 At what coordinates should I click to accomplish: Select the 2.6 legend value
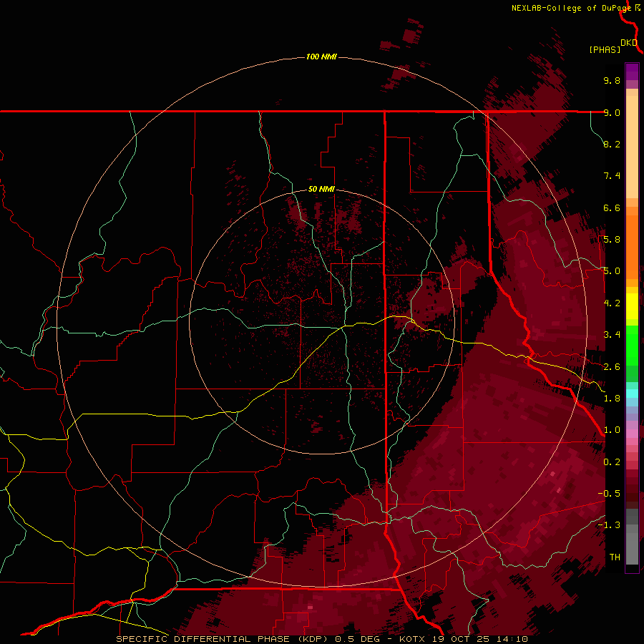[612, 367]
